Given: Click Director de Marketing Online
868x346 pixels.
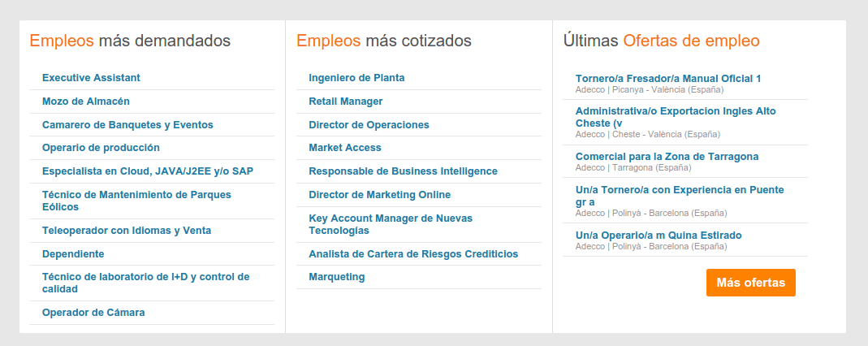Looking at the screenshot, I should (379, 195).
